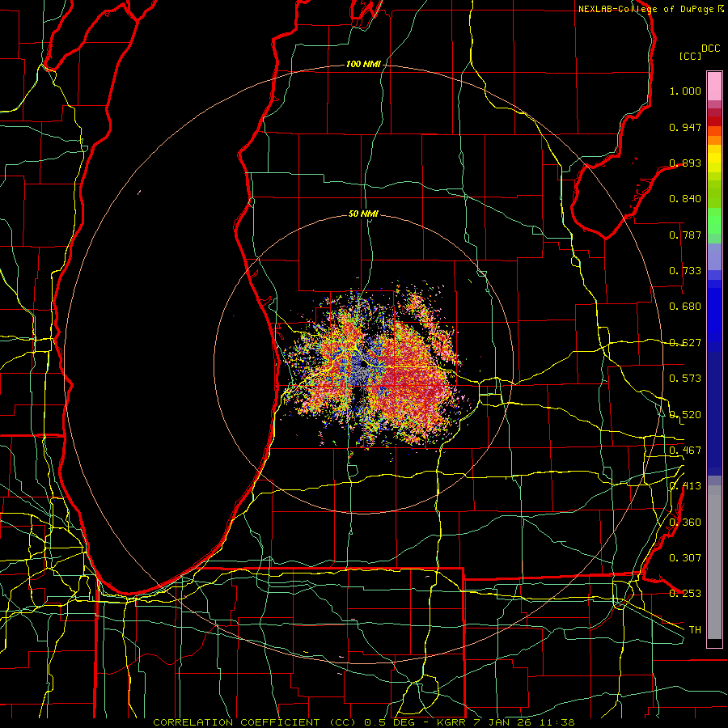The width and height of the screenshot is (728, 728).
Task: Click the [CC] units label above the legend
Action: click(x=691, y=56)
